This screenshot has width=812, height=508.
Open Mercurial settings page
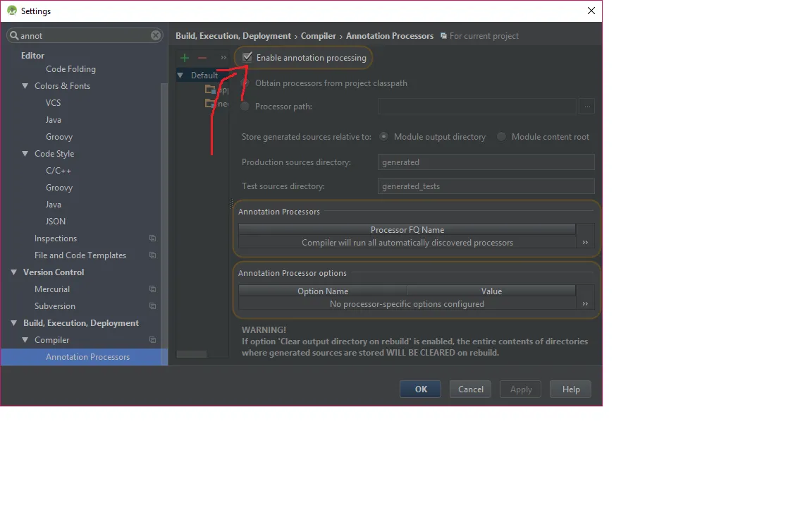click(51, 289)
